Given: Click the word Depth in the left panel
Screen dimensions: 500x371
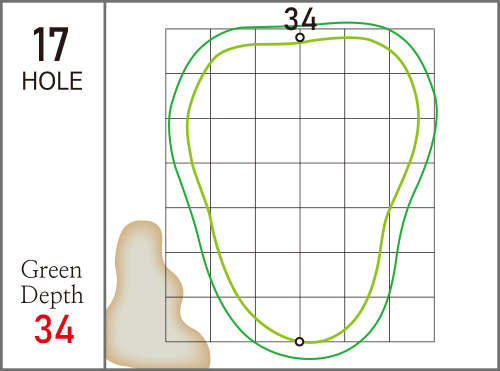Looking at the screenshot, I should coord(52,295).
